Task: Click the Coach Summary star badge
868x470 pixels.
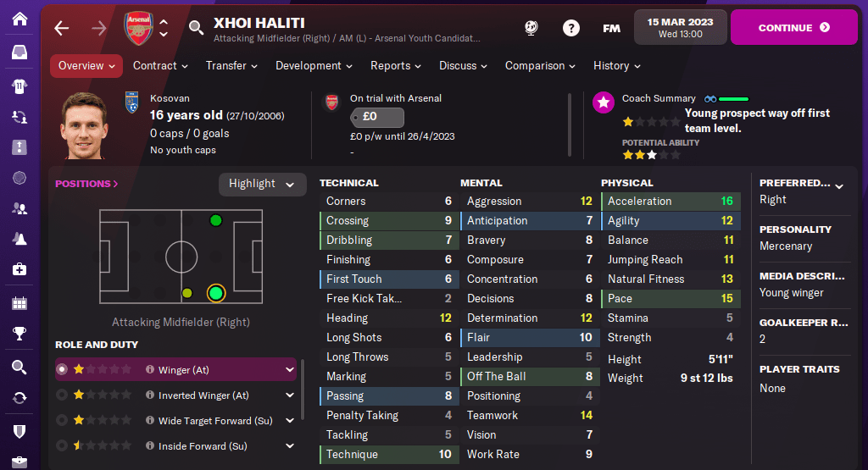Action: click(604, 103)
